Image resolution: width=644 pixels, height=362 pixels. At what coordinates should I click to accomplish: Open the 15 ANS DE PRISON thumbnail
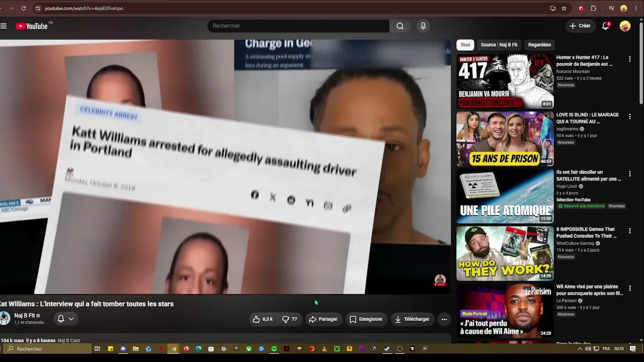[505, 139]
